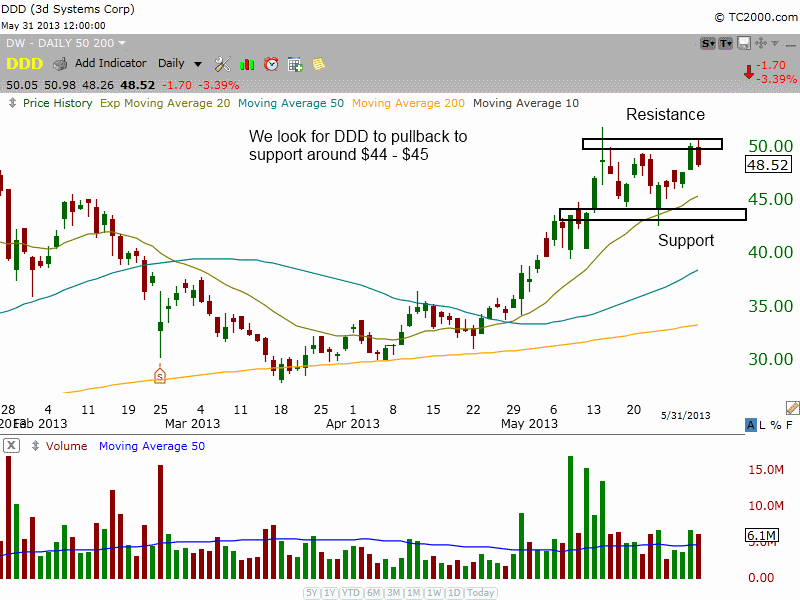Select the pencil drawing tool icon
800x600 pixels.
pos(792,408)
